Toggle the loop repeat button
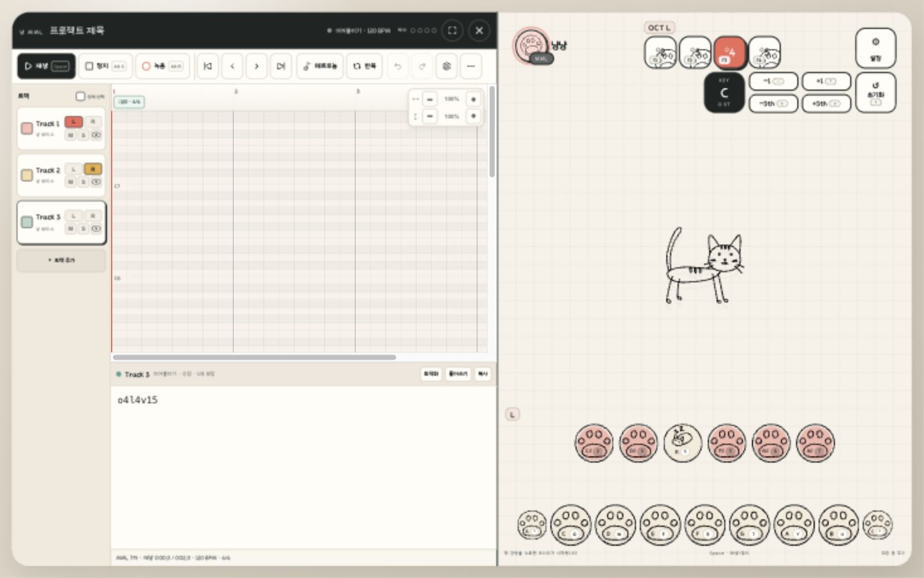The image size is (924, 578). coord(364,66)
